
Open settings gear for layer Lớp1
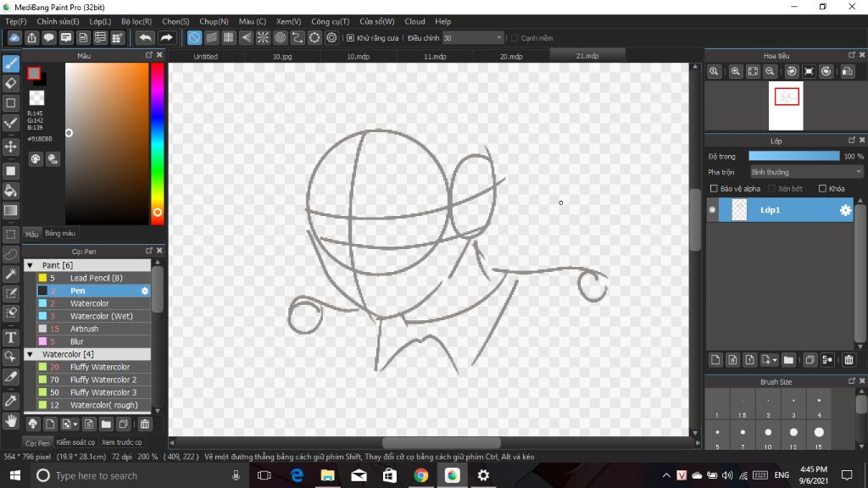(x=845, y=210)
